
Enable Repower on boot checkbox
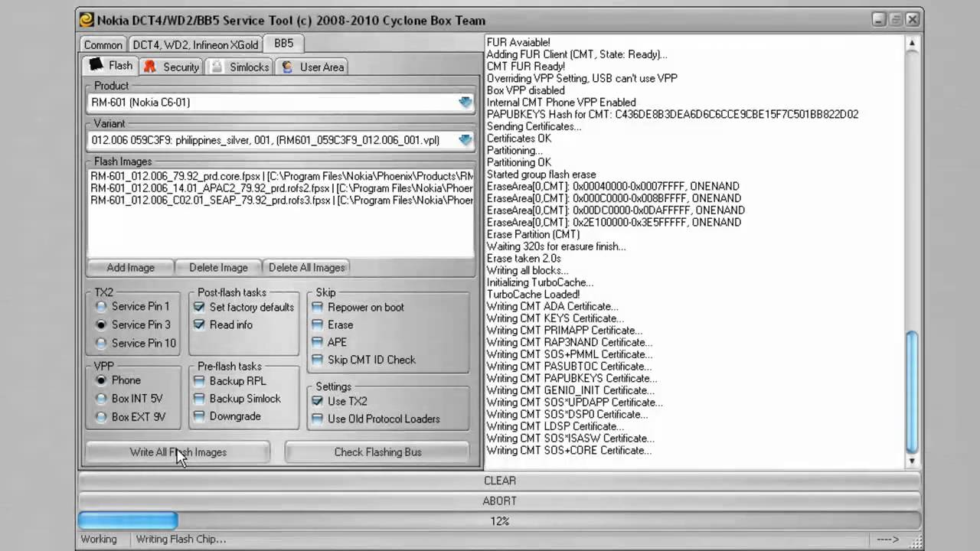tap(317, 307)
